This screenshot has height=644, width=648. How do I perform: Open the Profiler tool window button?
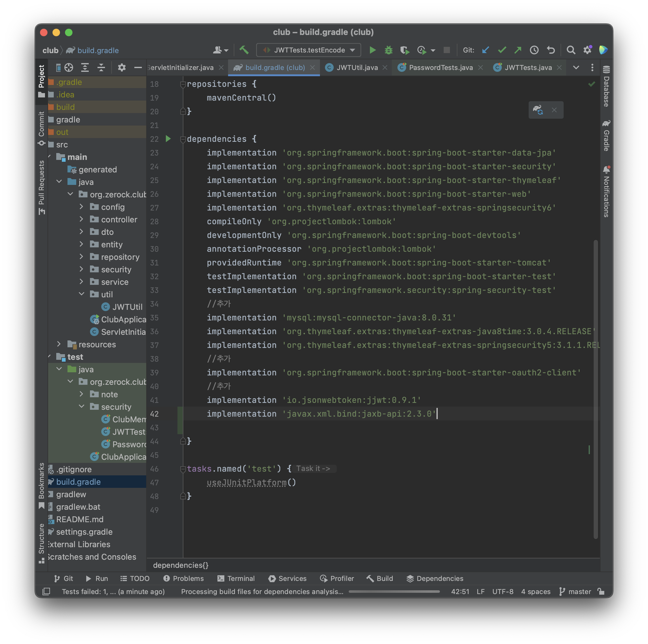337,579
